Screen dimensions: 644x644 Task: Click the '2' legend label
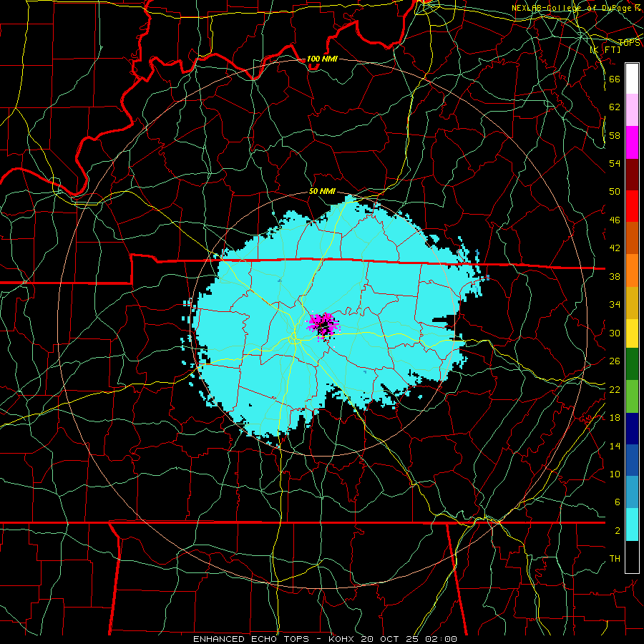[617, 530]
